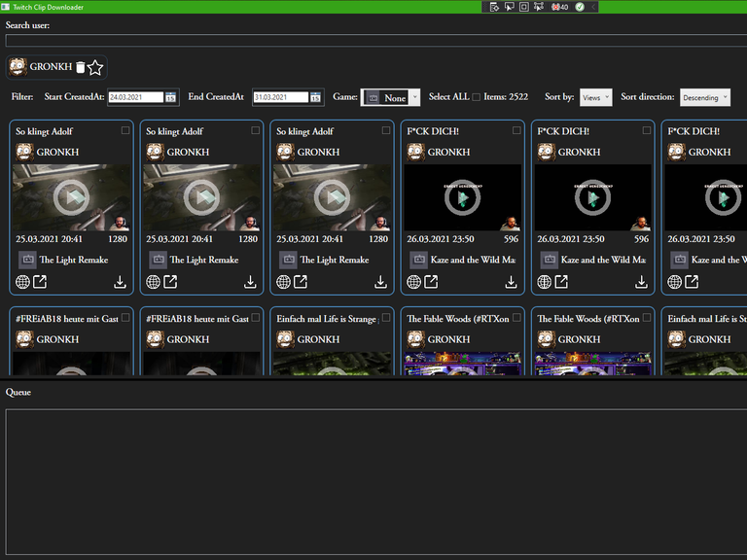Open external link on second So klingt Adolf card
This screenshot has height=560, width=747.
(x=170, y=282)
